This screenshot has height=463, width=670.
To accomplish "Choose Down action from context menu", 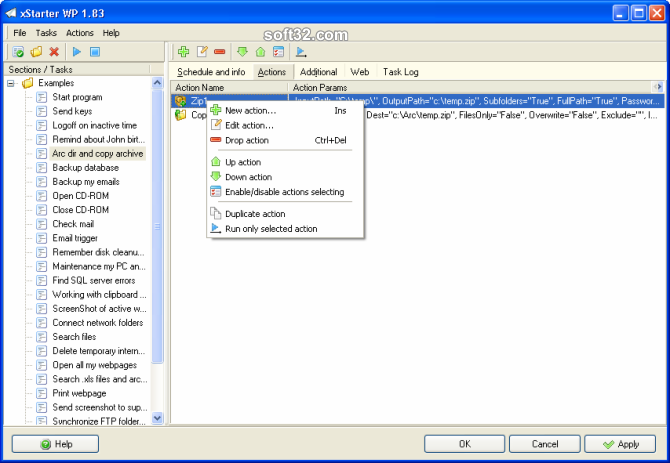I will 285,177.
